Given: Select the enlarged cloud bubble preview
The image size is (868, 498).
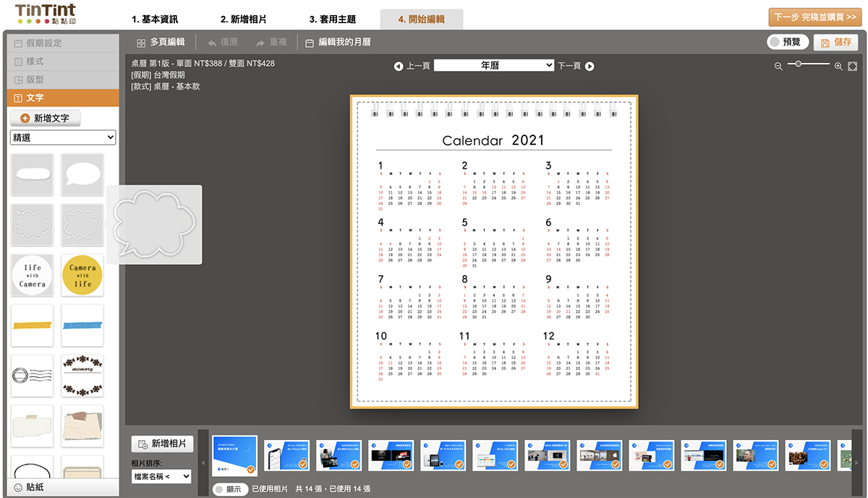Looking at the screenshot, I should point(154,224).
